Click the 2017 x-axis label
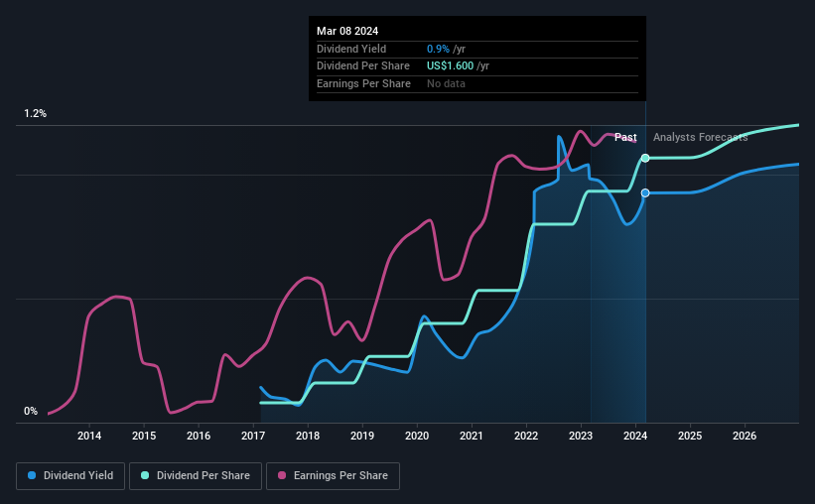Image resolution: width=815 pixels, height=504 pixels. pyautogui.click(x=253, y=436)
